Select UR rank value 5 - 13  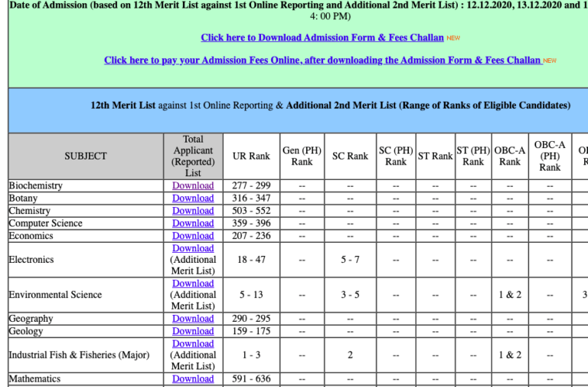pos(251,295)
